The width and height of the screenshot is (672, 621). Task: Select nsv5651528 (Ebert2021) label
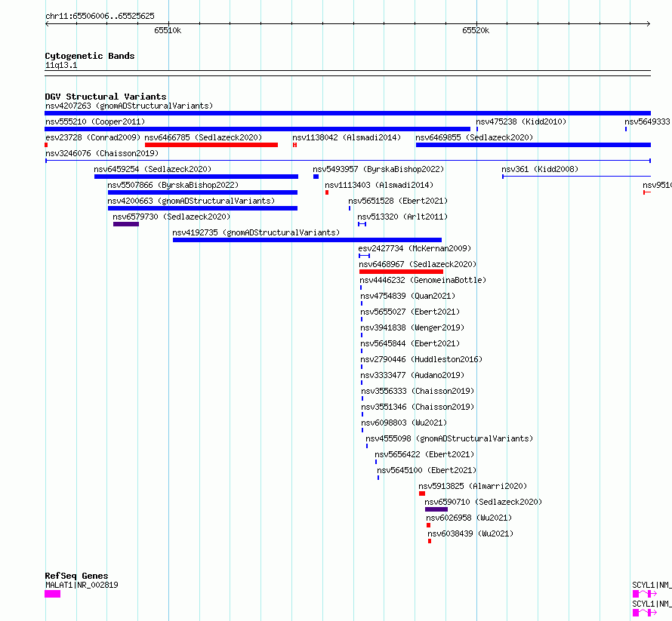[x=398, y=201]
